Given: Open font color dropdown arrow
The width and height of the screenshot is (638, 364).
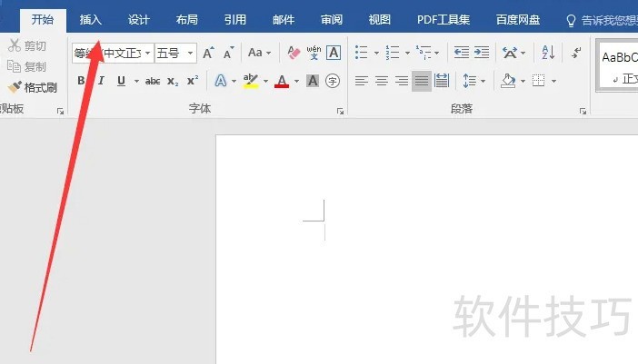Looking at the screenshot, I should click(x=296, y=82).
